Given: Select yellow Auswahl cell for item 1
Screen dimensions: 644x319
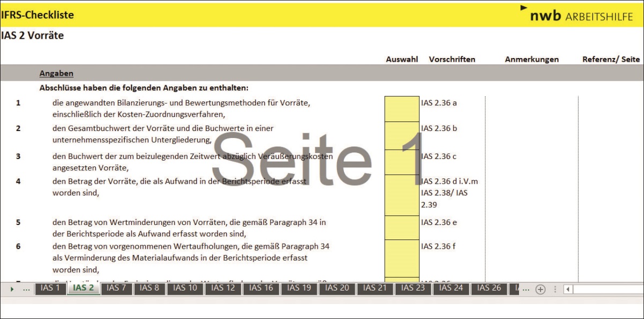Looking at the screenshot, I should tap(401, 108).
